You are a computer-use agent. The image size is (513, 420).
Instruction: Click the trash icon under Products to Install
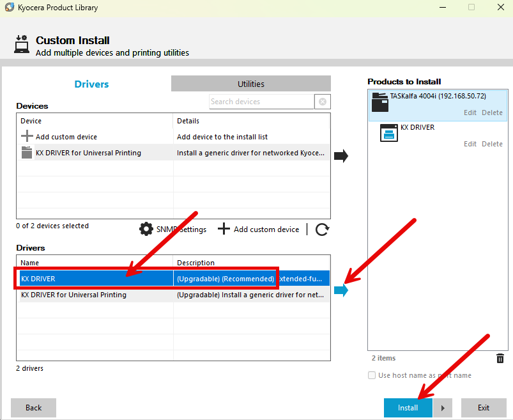point(500,358)
